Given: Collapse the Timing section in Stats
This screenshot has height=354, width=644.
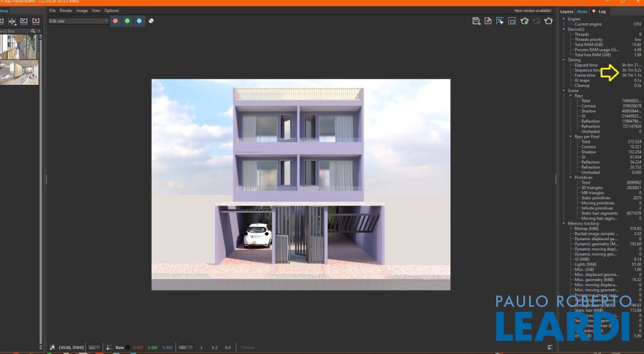Looking at the screenshot, I should [563, 60].
